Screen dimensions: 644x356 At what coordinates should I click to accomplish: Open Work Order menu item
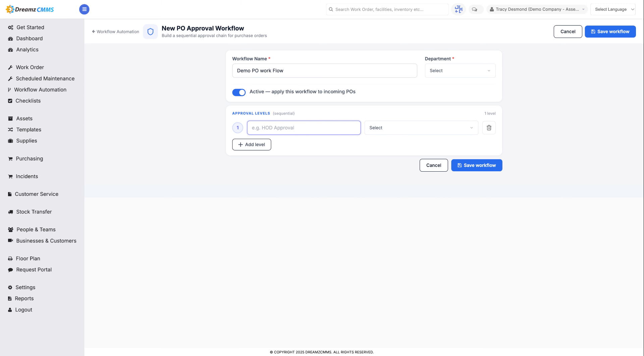[30, 68]
